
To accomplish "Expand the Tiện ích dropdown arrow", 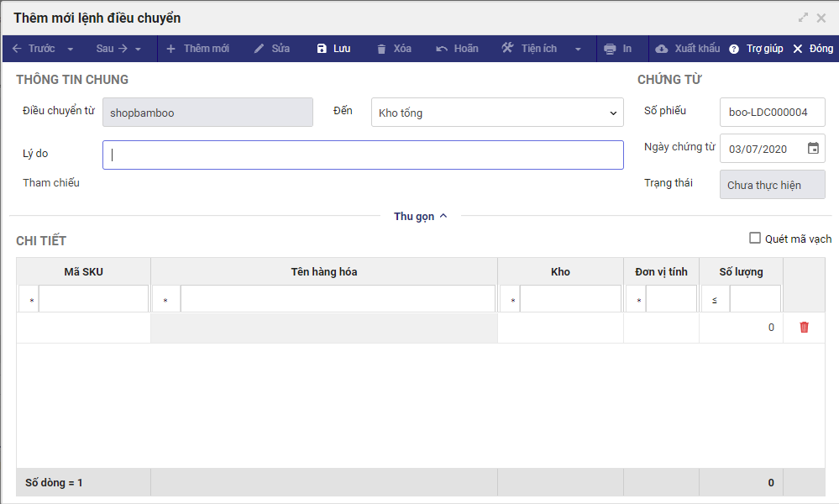I will coord(578,49).
